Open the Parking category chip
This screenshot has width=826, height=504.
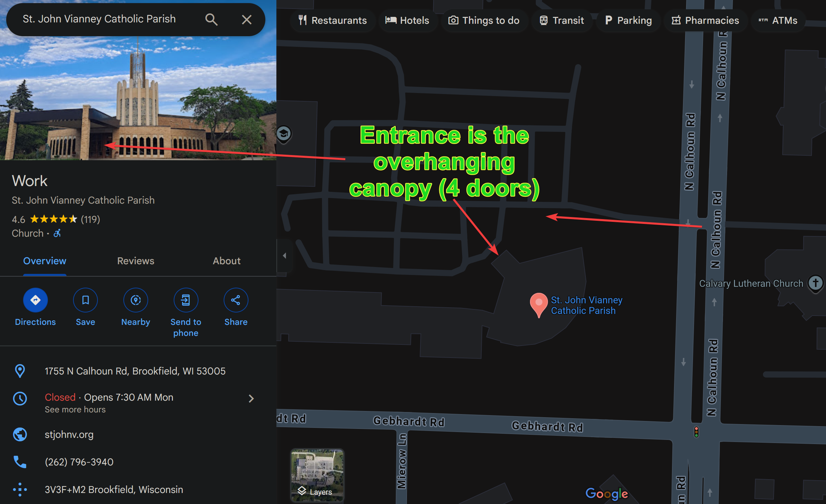pos(628,20)
